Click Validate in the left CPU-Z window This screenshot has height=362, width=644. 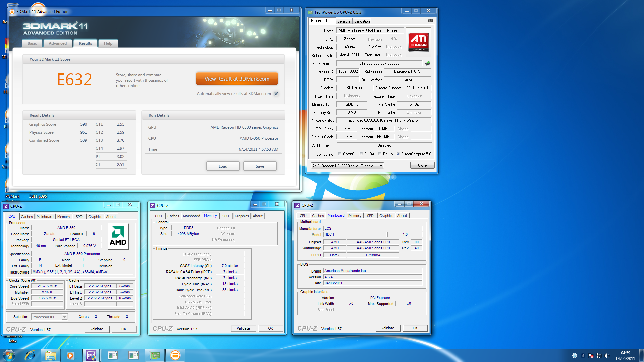(x=97, y=329)
